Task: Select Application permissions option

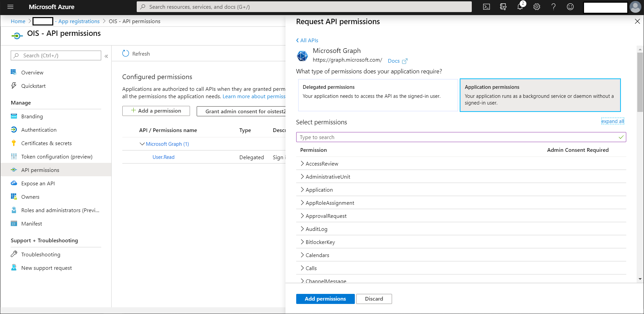Action: [x=540, y=95]
